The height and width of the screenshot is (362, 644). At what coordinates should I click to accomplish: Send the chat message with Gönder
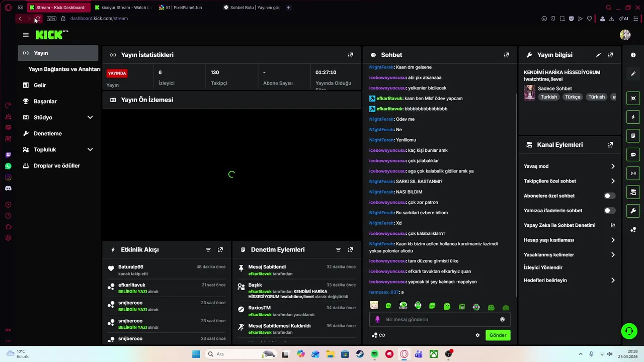(x=498, y=335)
